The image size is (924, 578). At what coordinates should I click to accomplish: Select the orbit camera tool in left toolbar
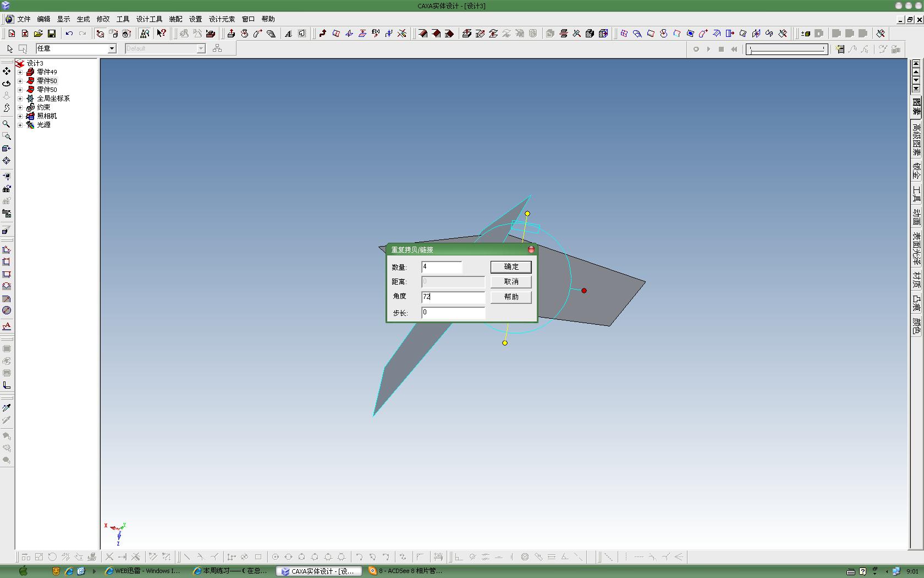pyautogui.click(x=7, y=84)
